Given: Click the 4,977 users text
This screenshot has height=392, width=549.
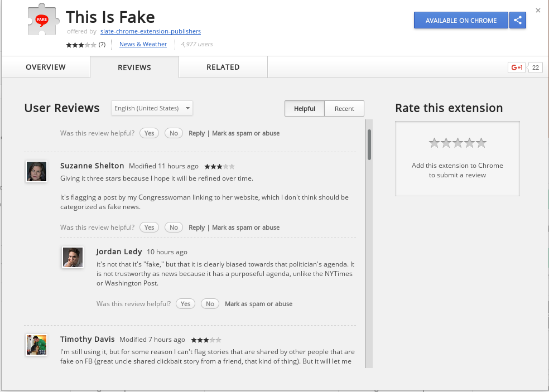Looking at the screenshot, I should (197, 44).
